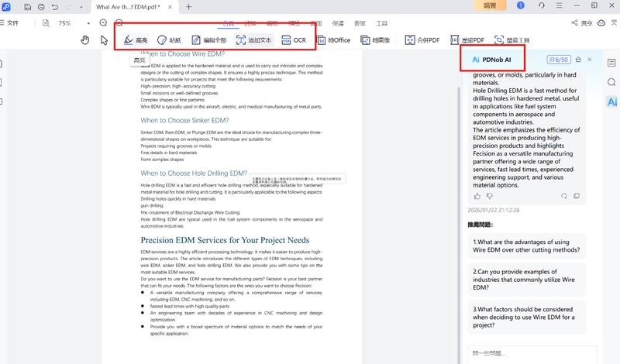Activate the 高亮 highlight tool
Image resolution: width=620 pixels, height=364 pixels.
point(136,39)
